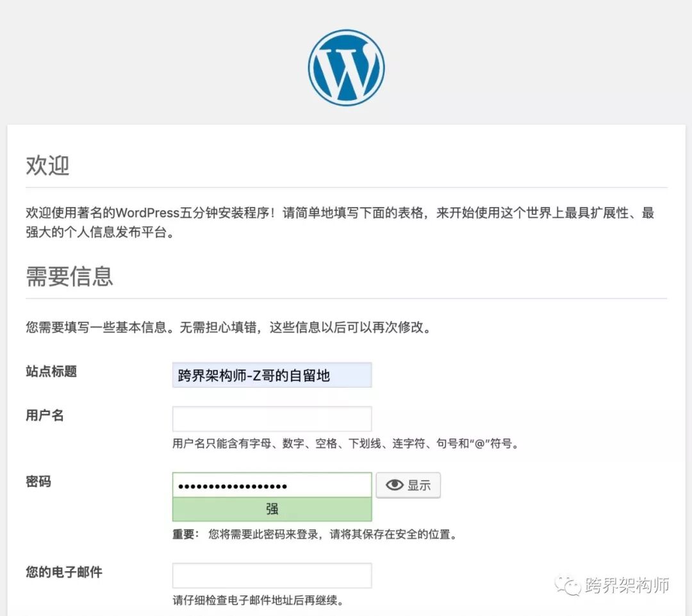692x616 pixels.
Task: Select the site title field showing 跨界架构师-Z哥的自留地
Action: click(272, 375)
